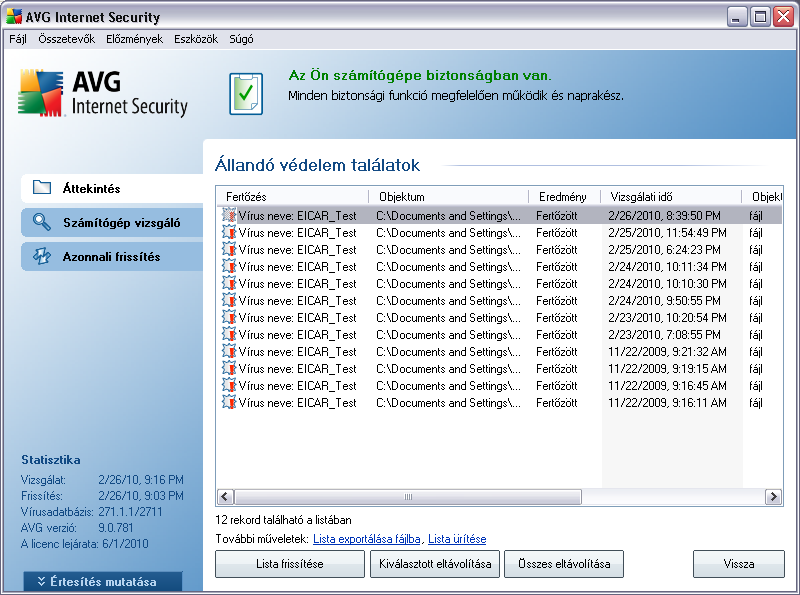This screenshot has height=595, width=800.
Task: Sort by the Eredmény column header
Action: pyautogui.click(x=564, y=196)
